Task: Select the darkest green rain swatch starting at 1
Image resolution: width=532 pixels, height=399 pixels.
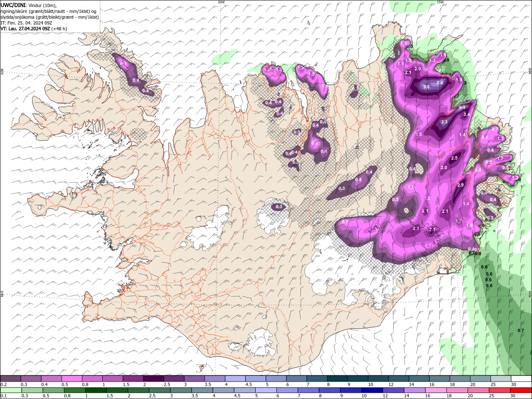Action: click(96, 390)
